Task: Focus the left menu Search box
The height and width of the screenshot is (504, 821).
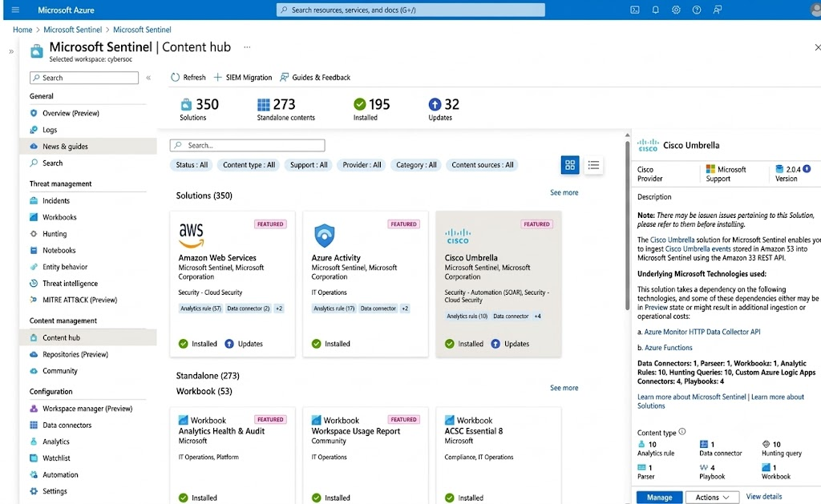Action: click(x=84, y=78)
